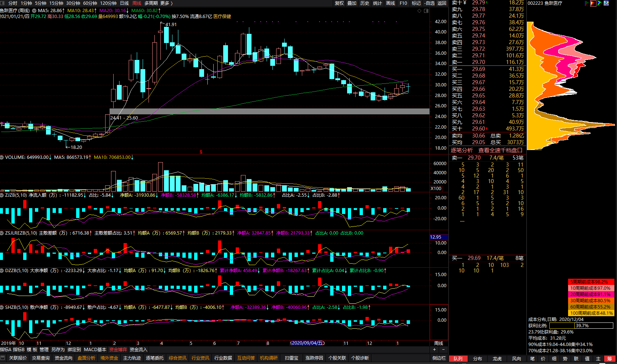Image resolution: width=617 pixels, height=364 pixels.
Task: Expand the DZZB indicator panel menu
Action: [x=2, y=271]
